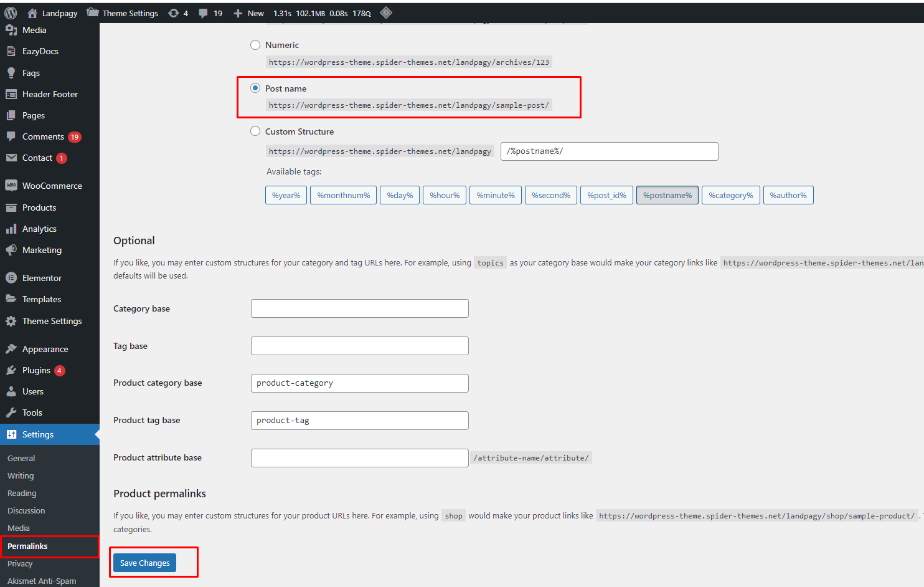Screen dimensions: 924x587
Task: Insert the %minute% tag
Action: 496,195
